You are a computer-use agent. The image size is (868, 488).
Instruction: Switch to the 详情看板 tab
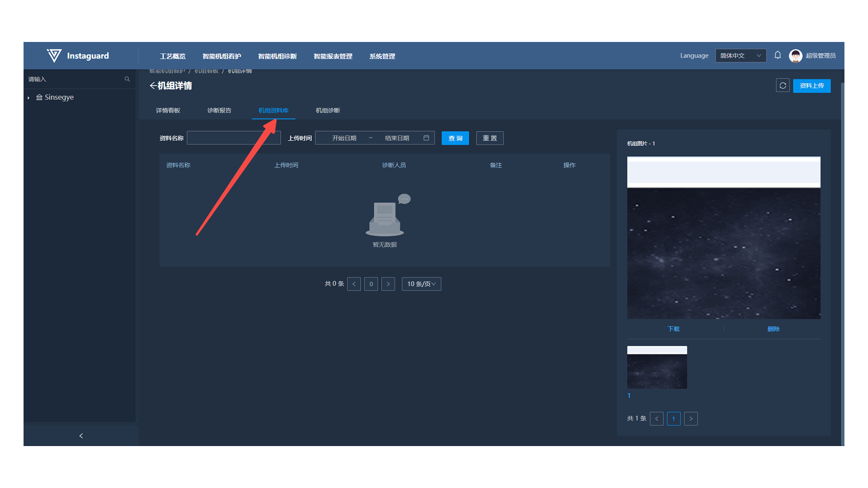click(x=168, y=110)
